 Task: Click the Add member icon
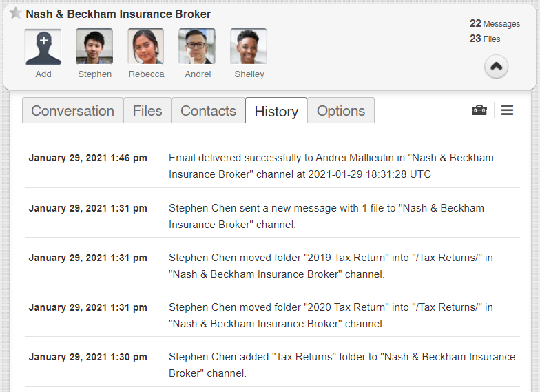pos(43,47)
